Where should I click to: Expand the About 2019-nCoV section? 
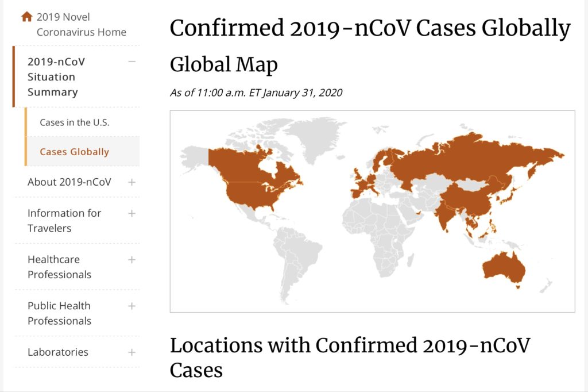(132, 182)
